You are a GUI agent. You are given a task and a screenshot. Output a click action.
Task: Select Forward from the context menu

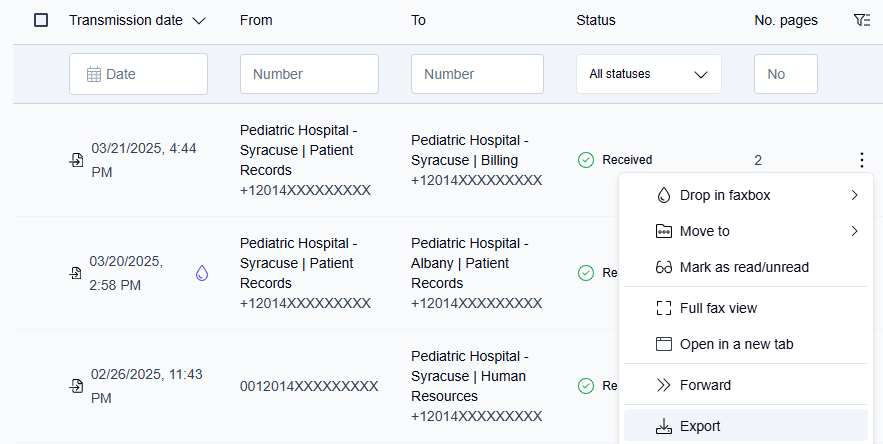pyautogui.click(x=705, y=385)
